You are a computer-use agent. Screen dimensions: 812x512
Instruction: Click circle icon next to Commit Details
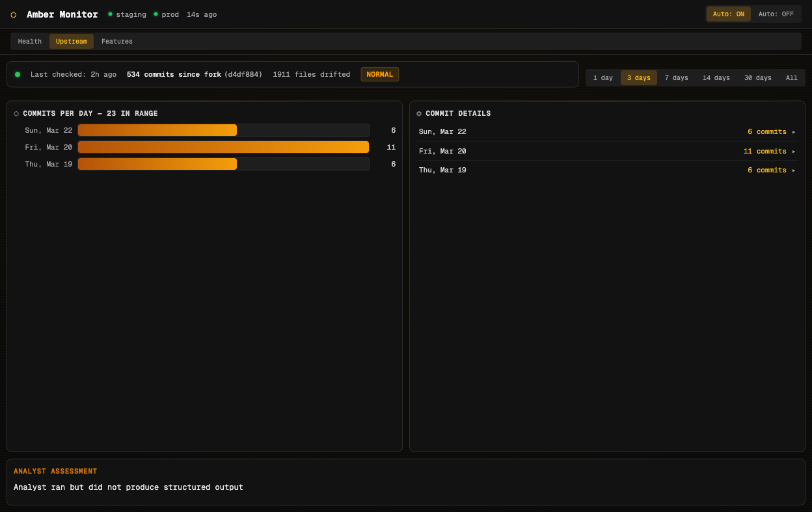pyautogui.click(x=419, y=113)
